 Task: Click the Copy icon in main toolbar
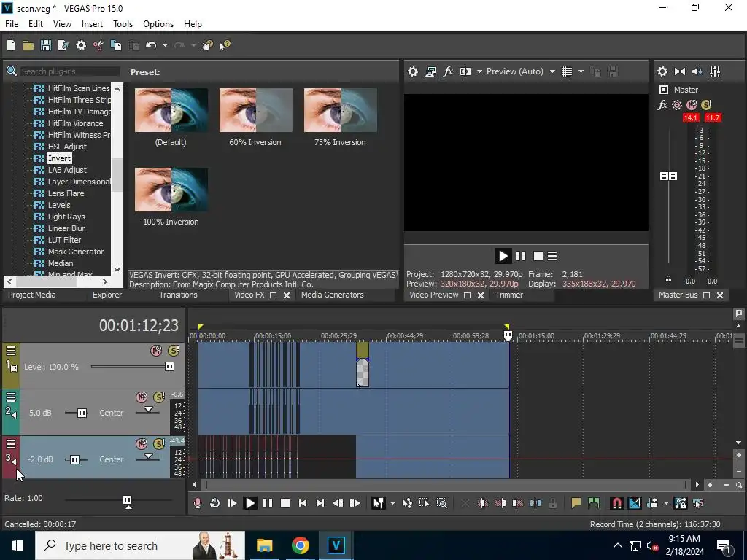pyautogui.click(x=116, y=45)
